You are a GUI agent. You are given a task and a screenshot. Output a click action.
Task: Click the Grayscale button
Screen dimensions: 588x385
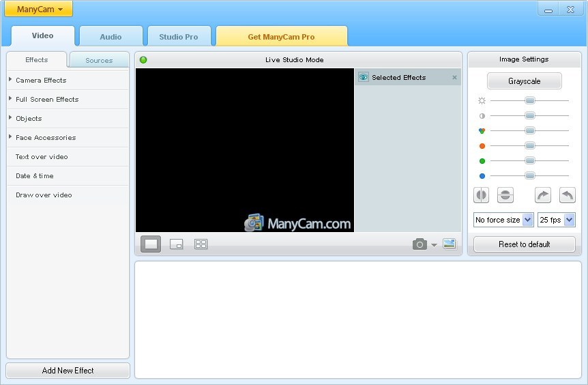pos(525,81)
